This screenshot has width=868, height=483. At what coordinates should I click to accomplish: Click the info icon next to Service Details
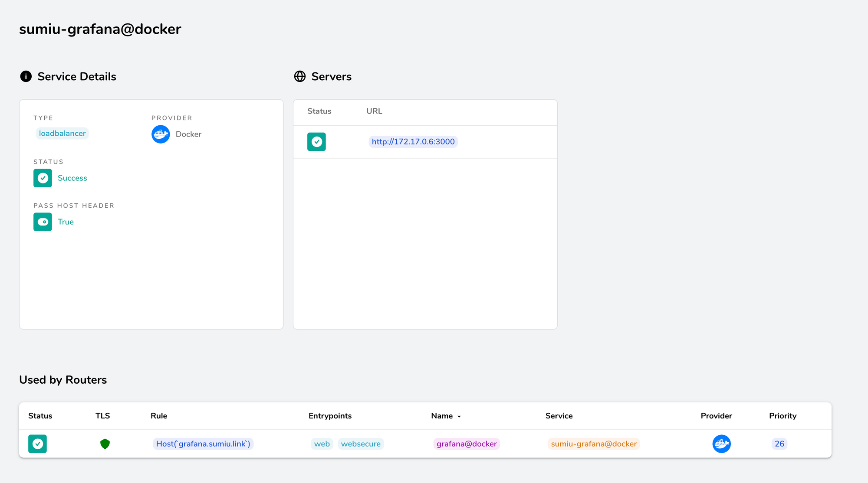pos(25,76)
